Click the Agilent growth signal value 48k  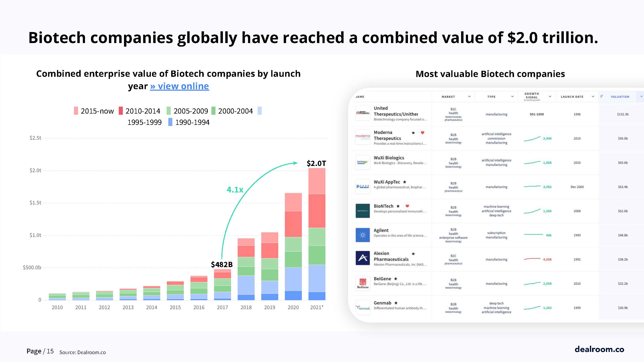pos(548,235)
